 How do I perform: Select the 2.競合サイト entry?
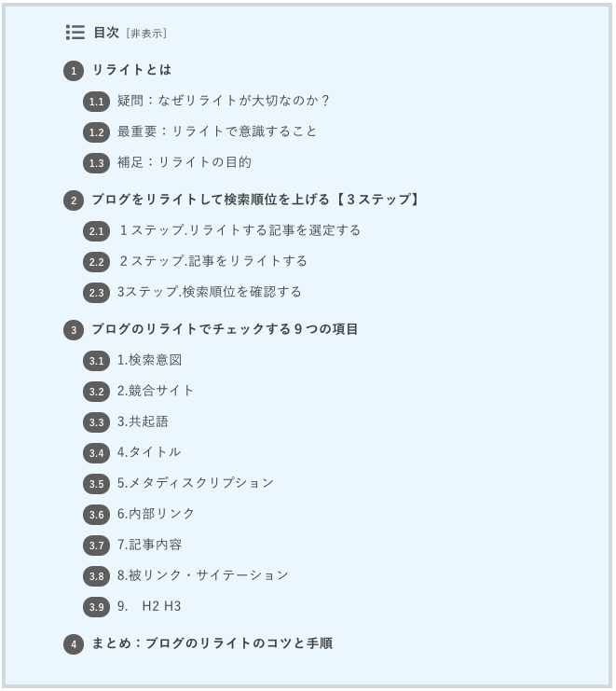[x=156, y=391]
